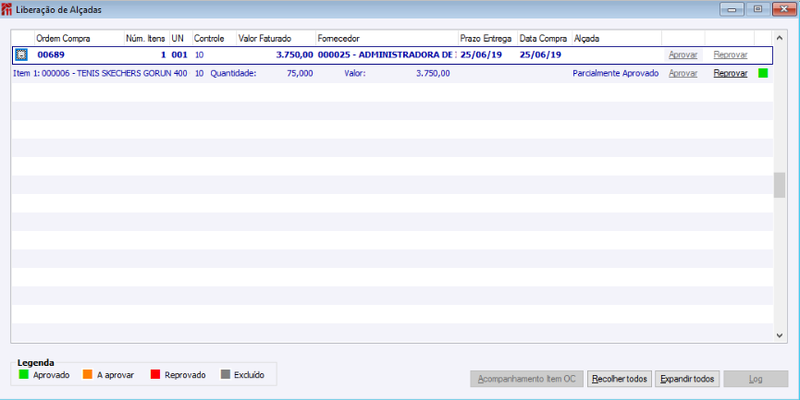Screen dimensions: 800x400
Task: Click quantity value 75,000
Action: 299,73
